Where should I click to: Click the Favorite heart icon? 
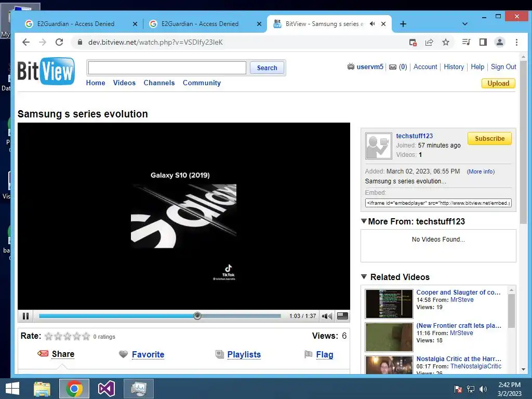[x=123, y=354]
